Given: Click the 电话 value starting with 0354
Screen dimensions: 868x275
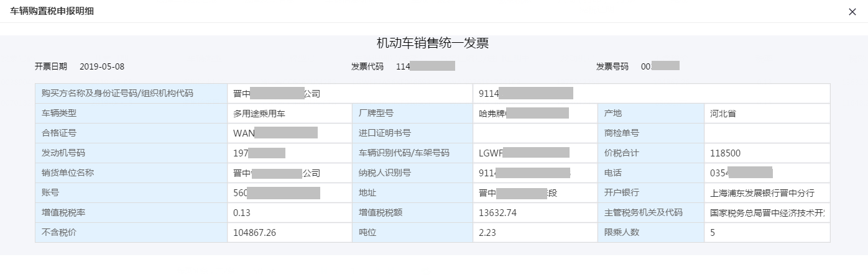Looking at the screenshot, I should coord(741,173).
